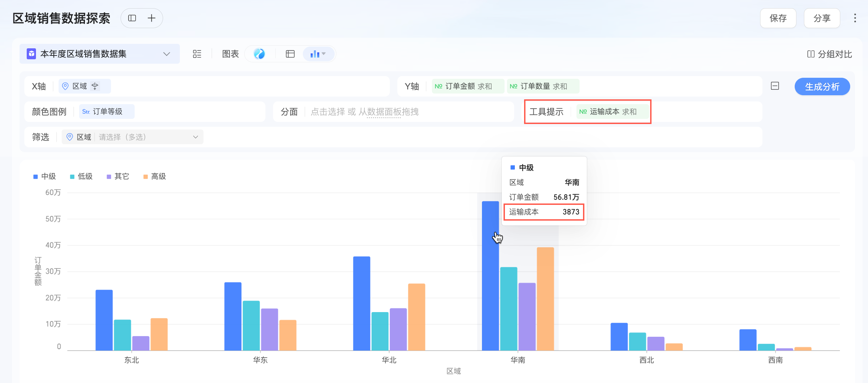The image size is (868, 383).
Task: Click the panel layout icon beside title
Action: 132,18
